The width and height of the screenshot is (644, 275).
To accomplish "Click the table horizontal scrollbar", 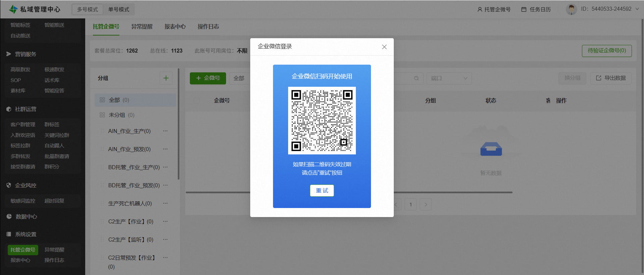I will (349, 192).
